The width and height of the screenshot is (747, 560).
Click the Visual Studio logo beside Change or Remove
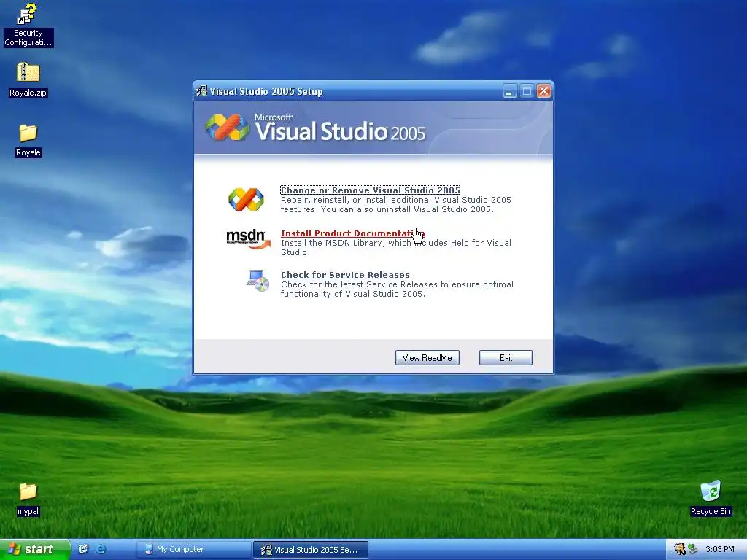pyautogui.click(x=246, y=199)
